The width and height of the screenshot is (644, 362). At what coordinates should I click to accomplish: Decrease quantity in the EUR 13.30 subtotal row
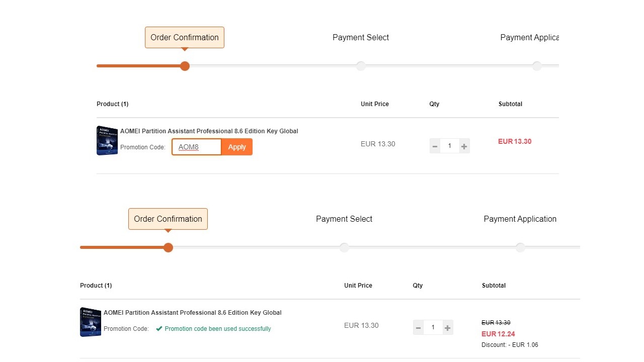435,146
